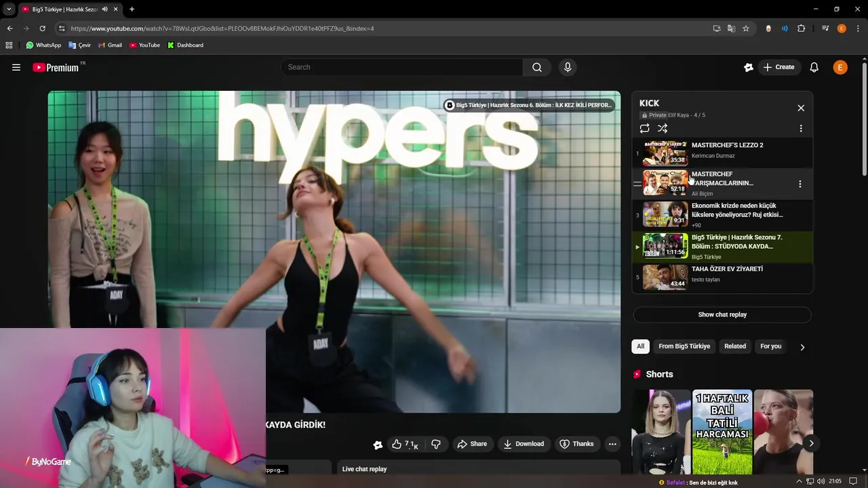This screenshot has width=868, height=488.
Task: Toggle loop playlist
Action: coord(644,128)
